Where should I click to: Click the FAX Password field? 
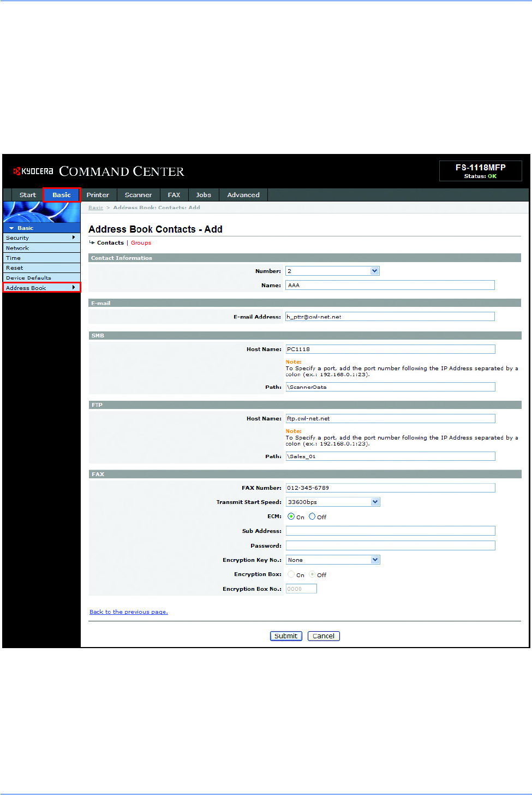tap(390, 545)
